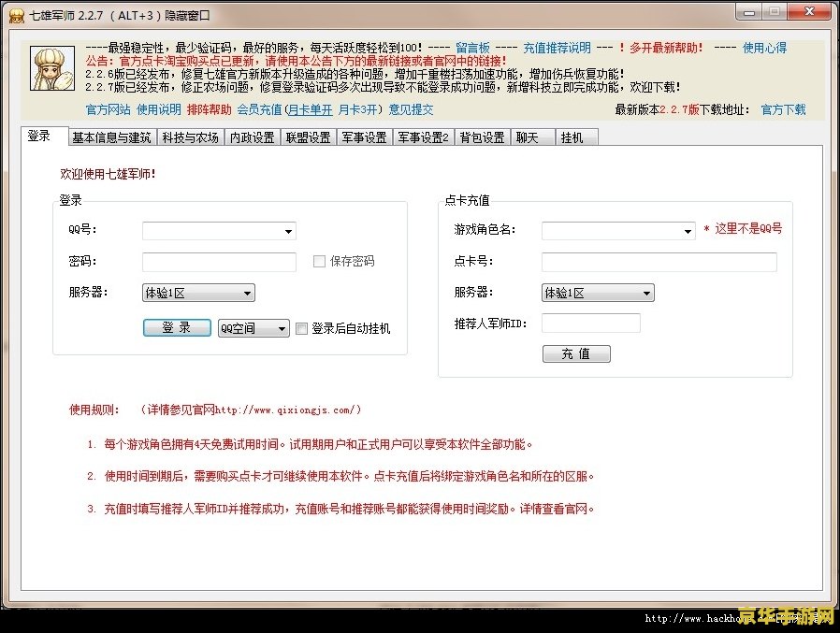
Task: Open the 挂机 tab
Action: click(x=576, y=137)
